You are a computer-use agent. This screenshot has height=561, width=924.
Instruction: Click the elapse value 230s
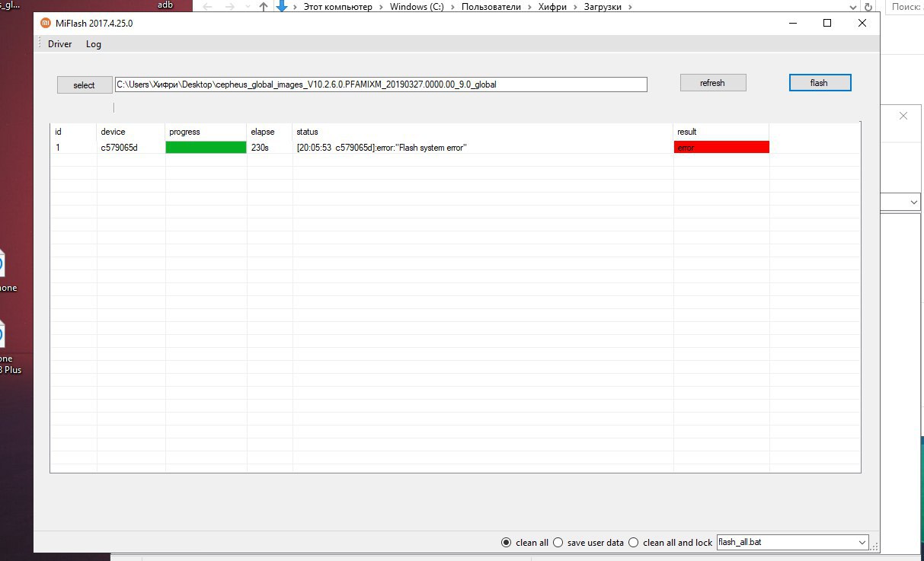(260, 148)
